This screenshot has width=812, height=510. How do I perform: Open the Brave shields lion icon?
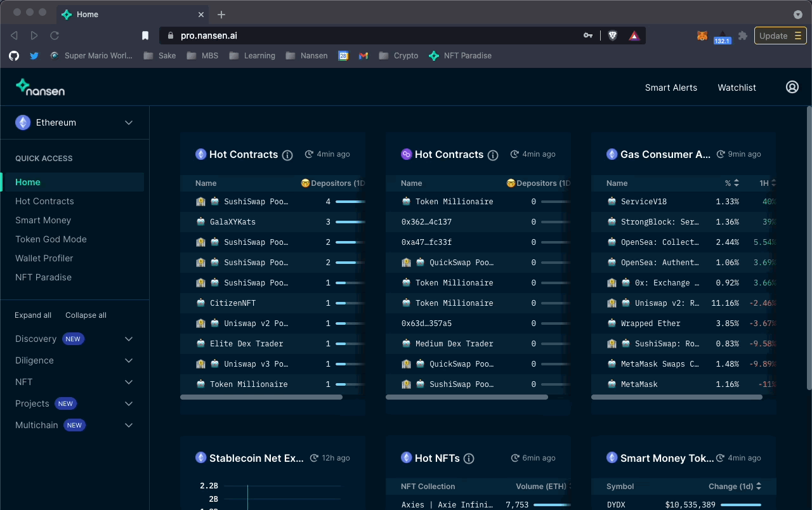[x=613, y=36]
